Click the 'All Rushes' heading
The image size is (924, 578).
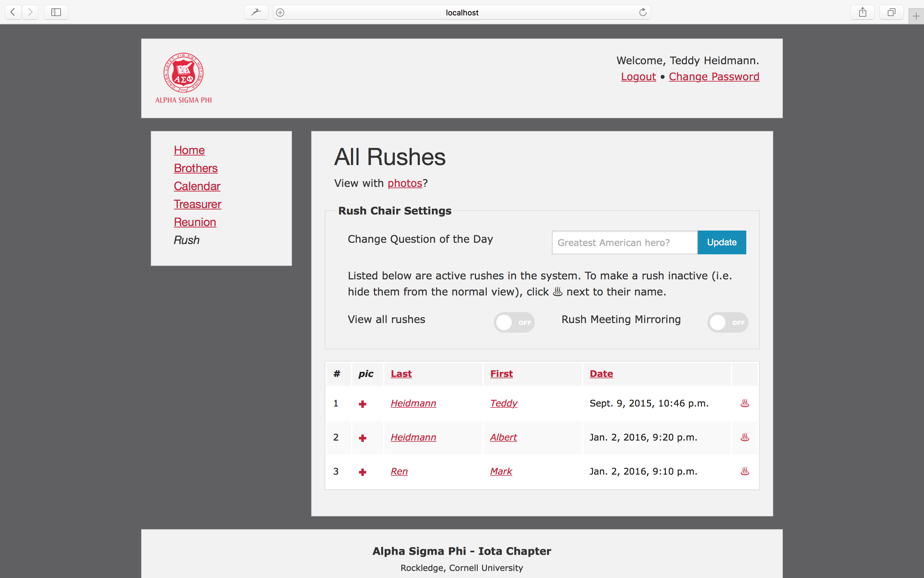390,157
